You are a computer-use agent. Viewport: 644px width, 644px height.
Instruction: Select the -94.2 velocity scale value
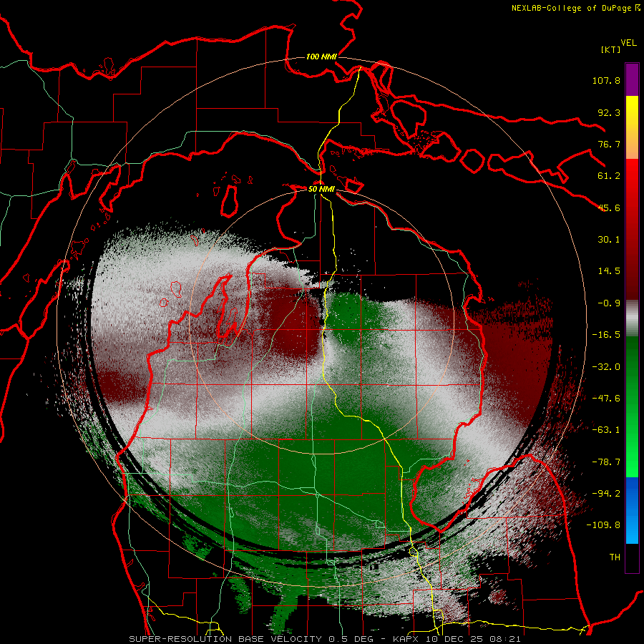(x=606, y=494)
